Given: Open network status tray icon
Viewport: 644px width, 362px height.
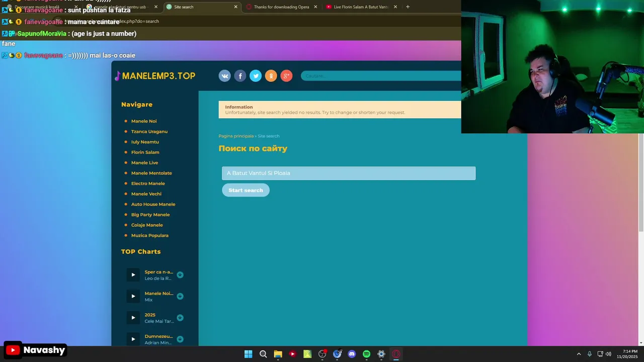Looking at the screenshot, I should [600, 354].
